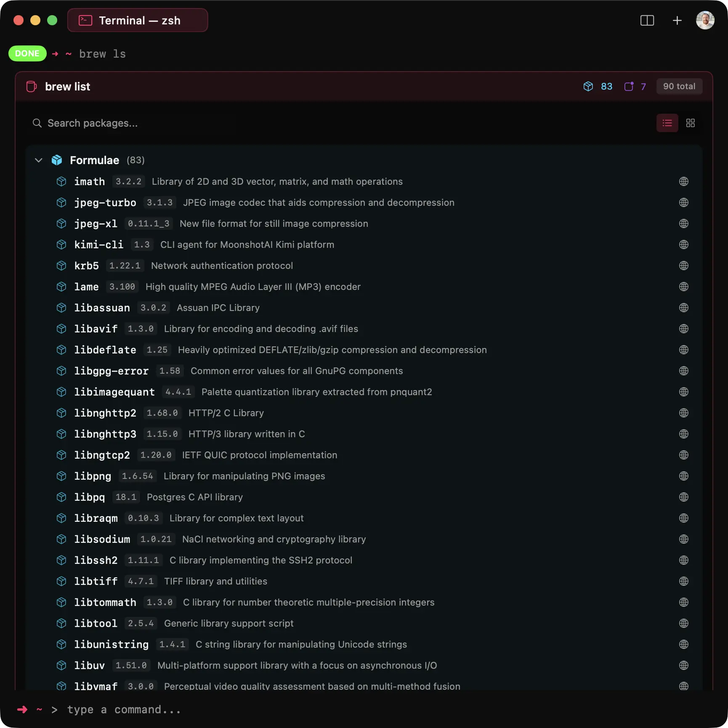Image resolution: width=728 pixels, height=728 pixels.
Task: Open homepage globe for libsodium
Action: 683,539
